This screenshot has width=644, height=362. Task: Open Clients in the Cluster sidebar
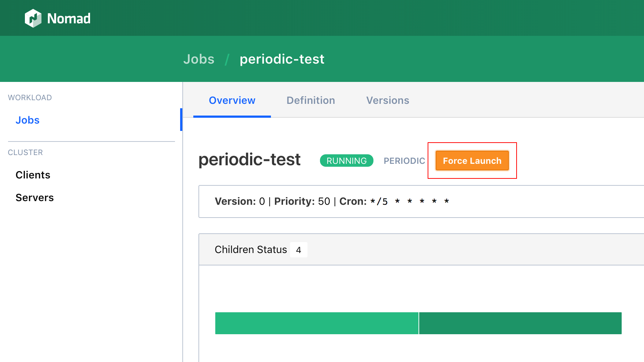(33, 175)
